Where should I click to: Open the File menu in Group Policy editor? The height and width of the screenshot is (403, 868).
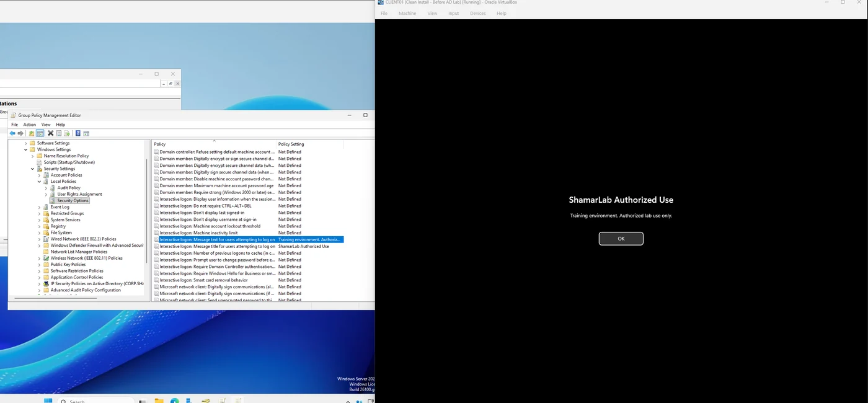point(15,125)
